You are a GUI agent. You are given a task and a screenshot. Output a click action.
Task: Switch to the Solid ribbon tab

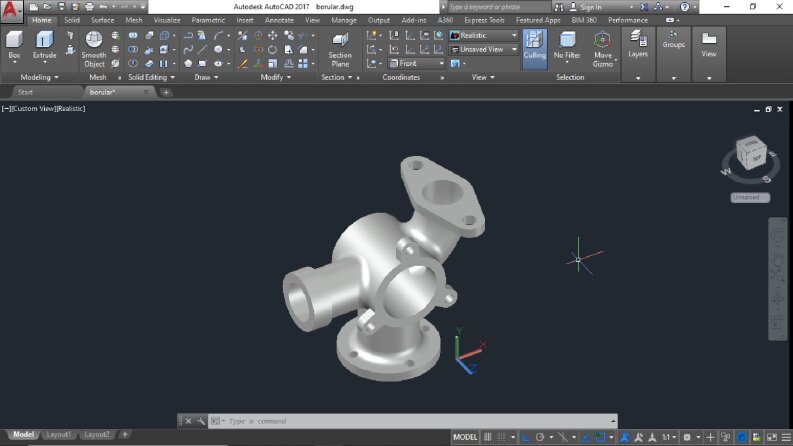(x=72, y=20)
